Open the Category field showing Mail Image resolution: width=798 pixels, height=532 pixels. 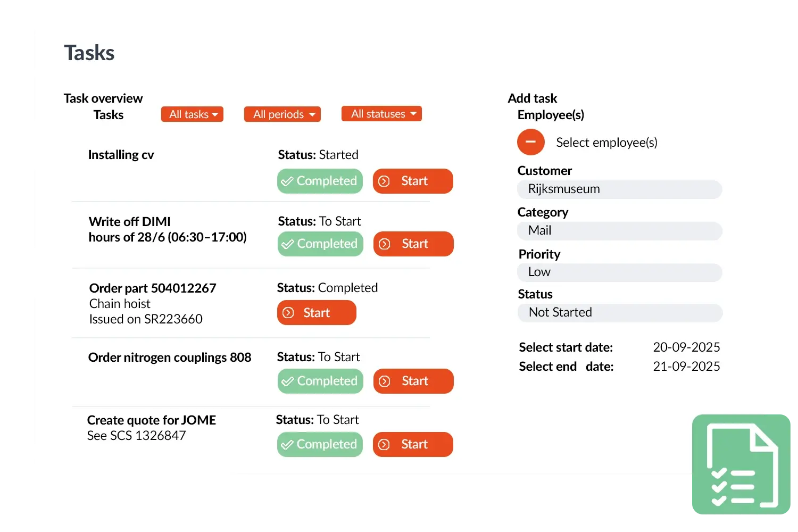tap(619, 231)
